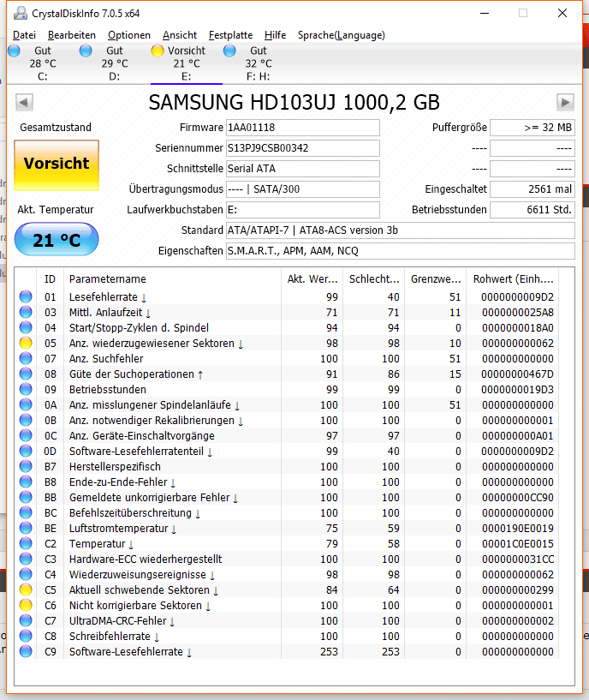Click the blue status icon for Mittl. Anlaufzeit
The image size is (589, 700).
coord(26,312)
